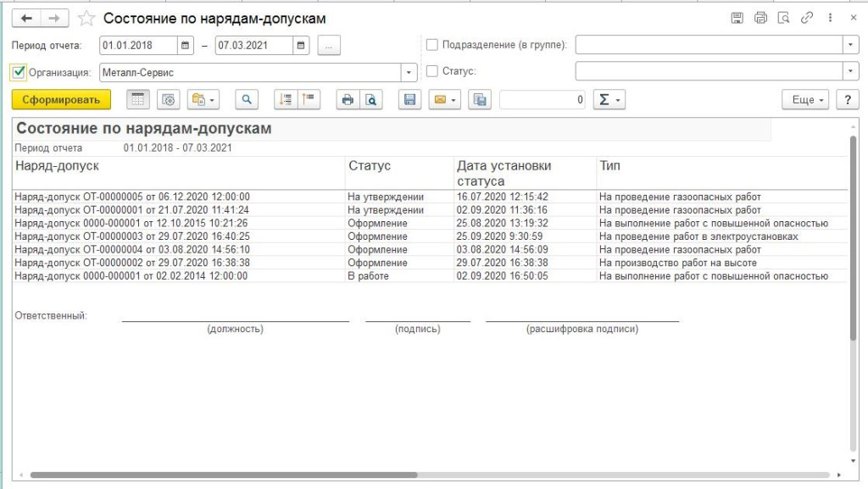This screenshot has width=868, height=489.
Task: Enable the Подразделение (в группе) checkbox
Action: (432, 45)
